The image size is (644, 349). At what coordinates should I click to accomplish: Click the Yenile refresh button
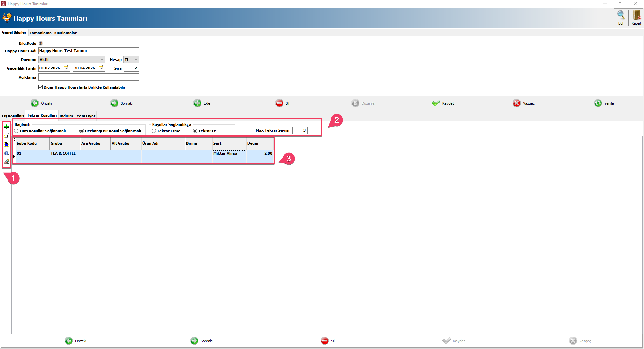coord(604,103)
